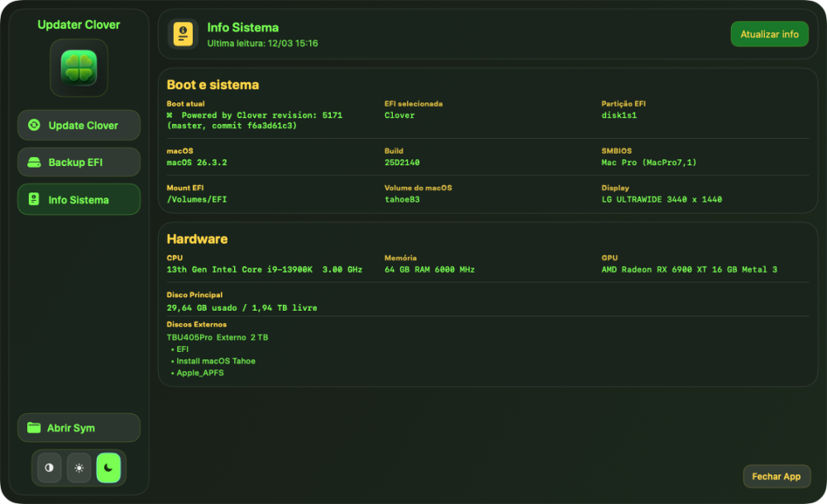
Task: Click the macOS 26.3.2 version value
Action: (x=197, y=163)
